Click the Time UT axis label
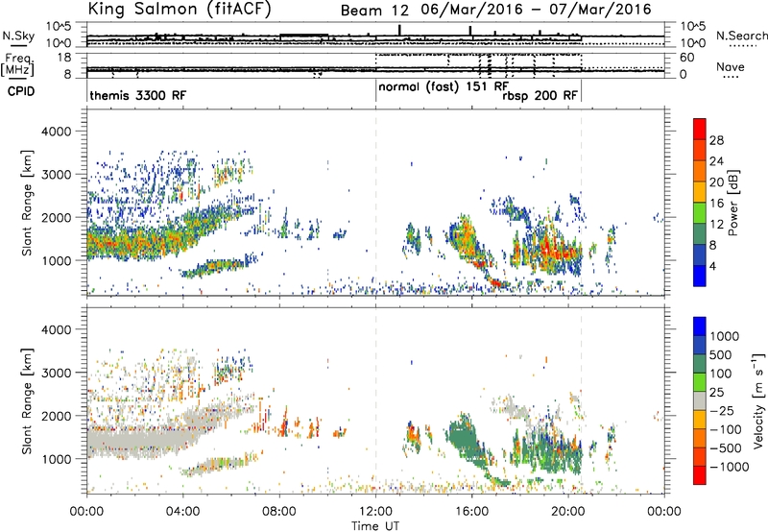This screenshot has height=532, width=768. click(x=375, y=526)
